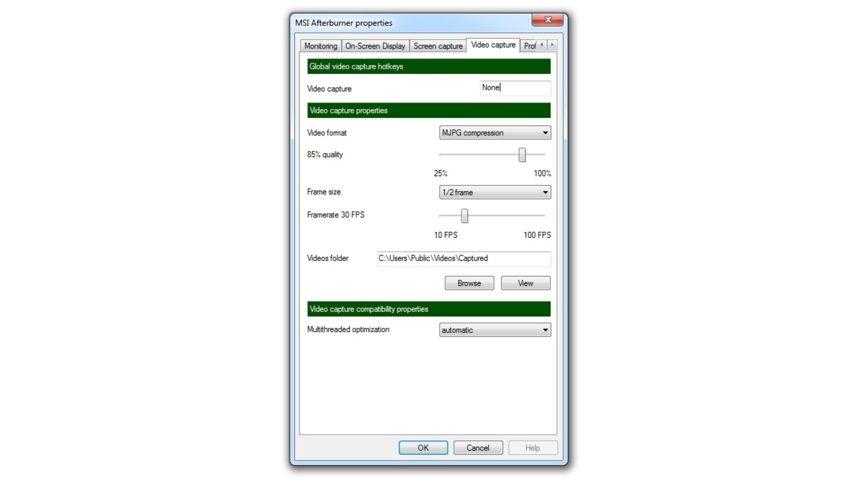Click the Videos folder label
The width and height of the screenshot is (868, 488).
(328, 258)
